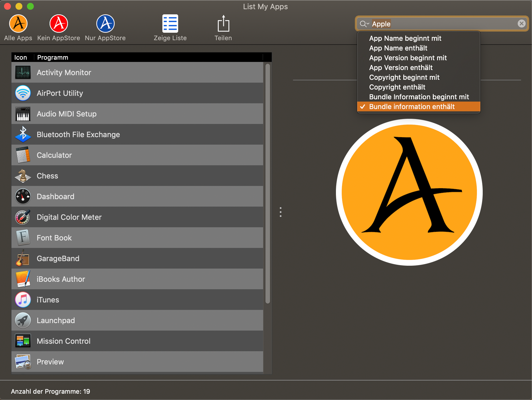Click the GarageBand guitar icon
This screenshot has height=400, width=532.
pos(23,258)
